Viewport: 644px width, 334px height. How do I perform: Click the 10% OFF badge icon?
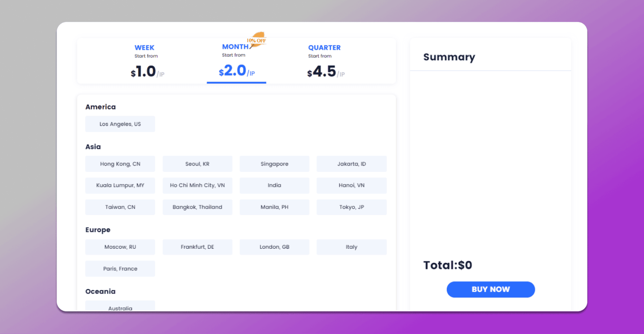point(257,40)
